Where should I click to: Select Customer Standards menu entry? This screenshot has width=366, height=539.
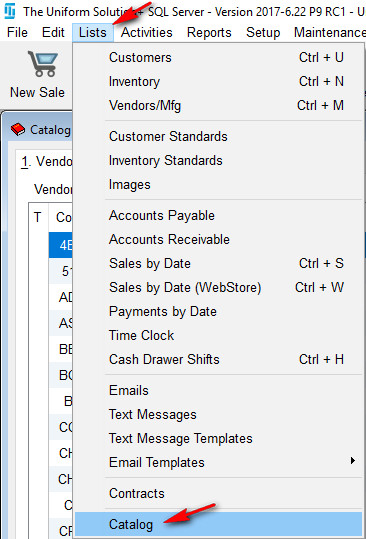click(x=218, y=136)
